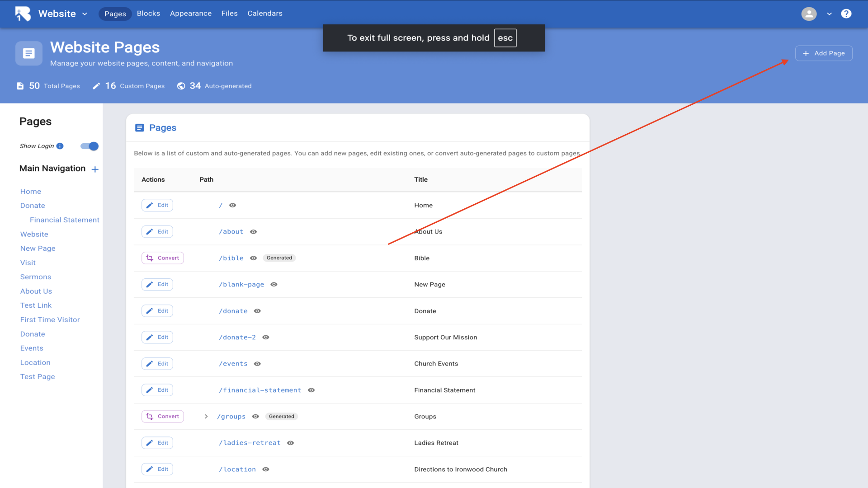The width and height of the screenshot is (868, 488).
Task: Select Sermons in main navigation list
Action: (x=36, y=277)
